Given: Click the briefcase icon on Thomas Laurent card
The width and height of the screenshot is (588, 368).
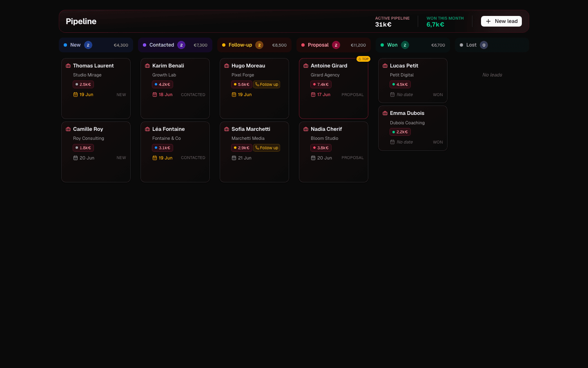Looking at the screenshot, I should (x=68, y=66).
